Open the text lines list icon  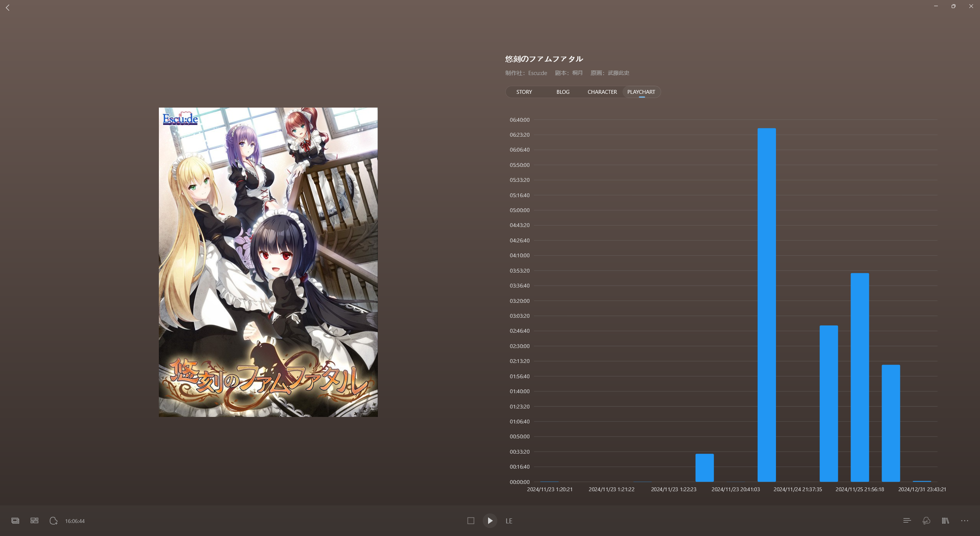907,521
